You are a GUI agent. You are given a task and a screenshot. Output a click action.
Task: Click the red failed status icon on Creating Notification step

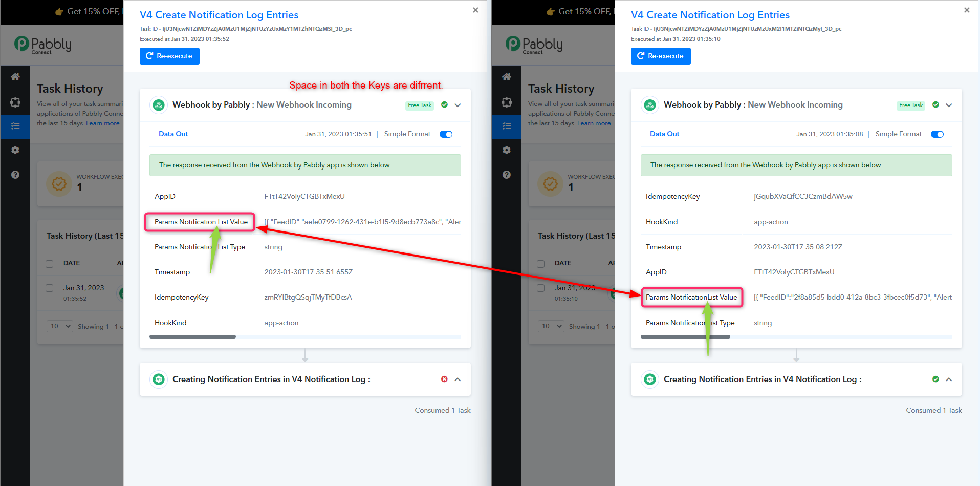click(444, 379)
